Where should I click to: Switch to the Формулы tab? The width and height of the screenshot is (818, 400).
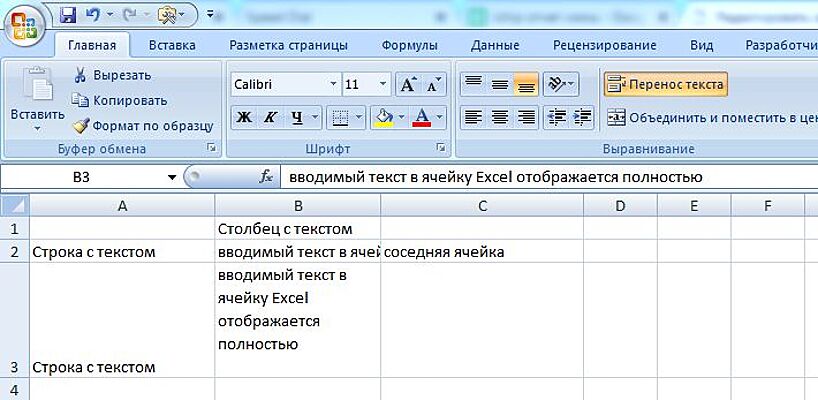(409, 45)
